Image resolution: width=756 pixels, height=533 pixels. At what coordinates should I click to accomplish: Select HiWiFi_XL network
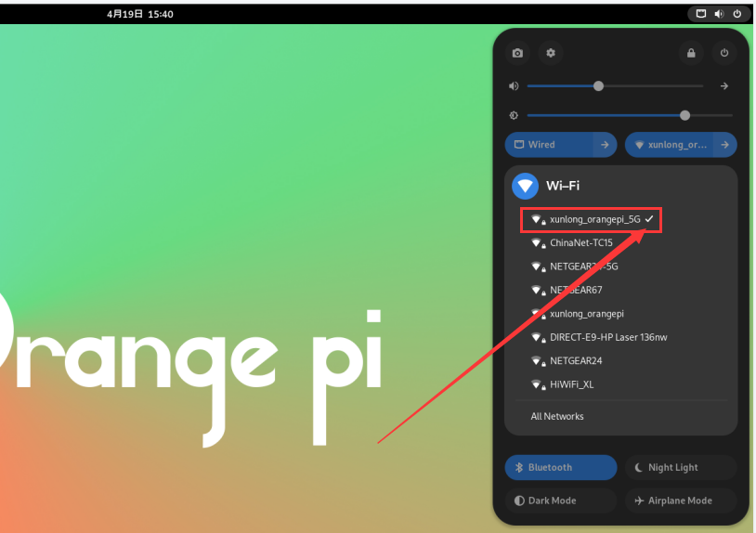pos(622,384)
